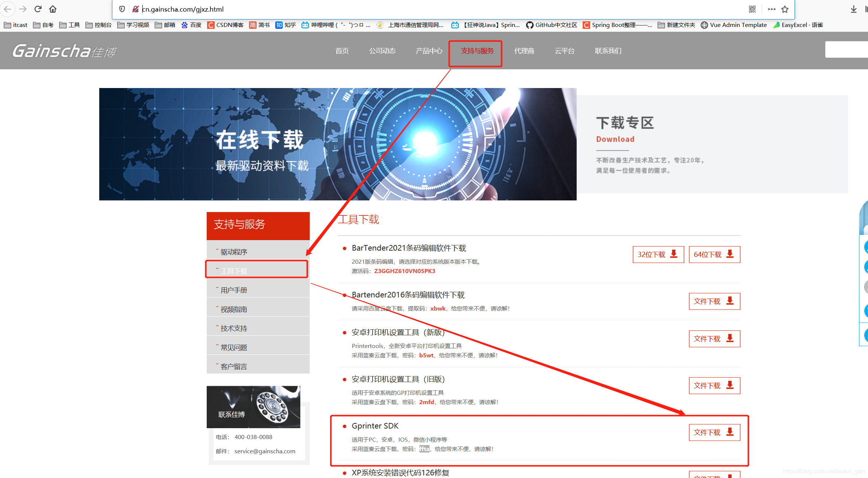Open the 支持与服务 navigation menu item
Viewport: 868px width, 478px height.
click(x=477, y=51)
